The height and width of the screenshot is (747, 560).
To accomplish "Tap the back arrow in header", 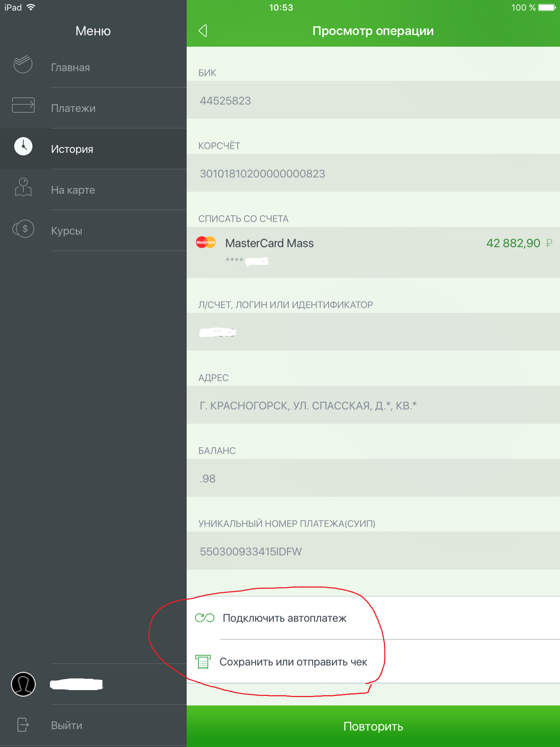I will click(203, 31).
